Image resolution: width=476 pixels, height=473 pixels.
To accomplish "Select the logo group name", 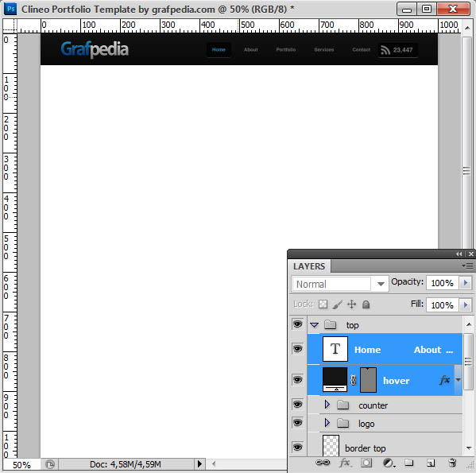I will (x=366, y=424).
